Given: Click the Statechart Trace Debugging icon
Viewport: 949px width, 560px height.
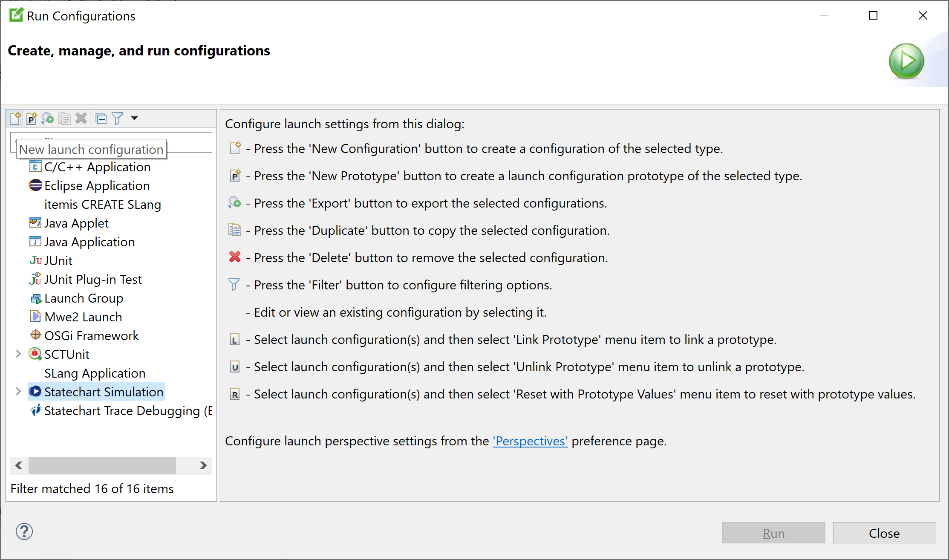Looking at the screenshot, I should 36,410.
